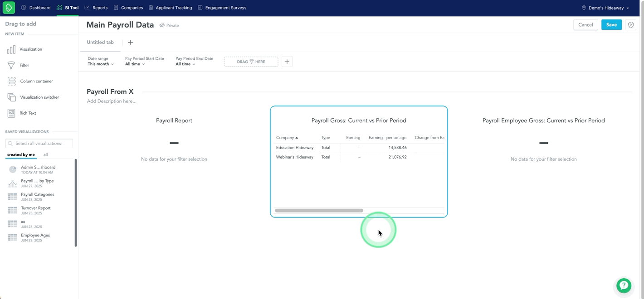The width and height of the screenshot is (644, 299).
Task: Open Applicant Tracking section
Action: coord(171,8)
